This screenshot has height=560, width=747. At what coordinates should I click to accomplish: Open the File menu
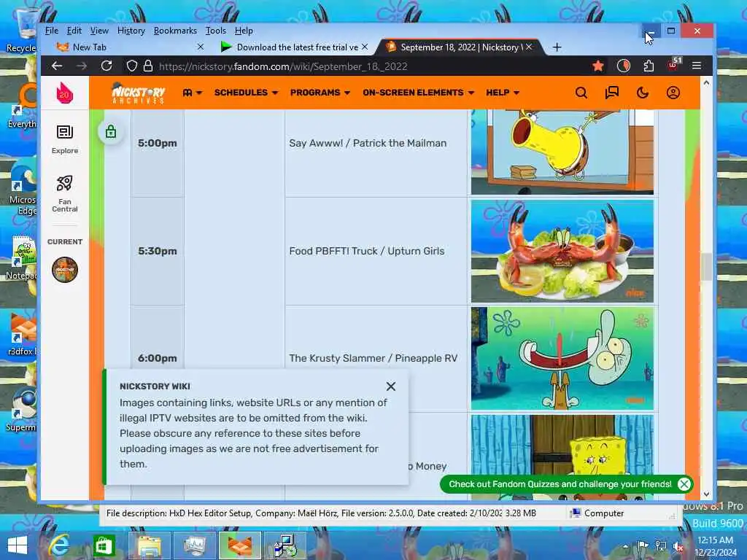52,31
